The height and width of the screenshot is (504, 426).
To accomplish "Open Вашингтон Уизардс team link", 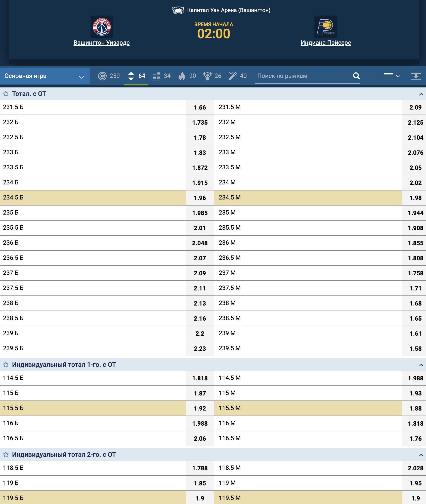I will click(102, 43).
